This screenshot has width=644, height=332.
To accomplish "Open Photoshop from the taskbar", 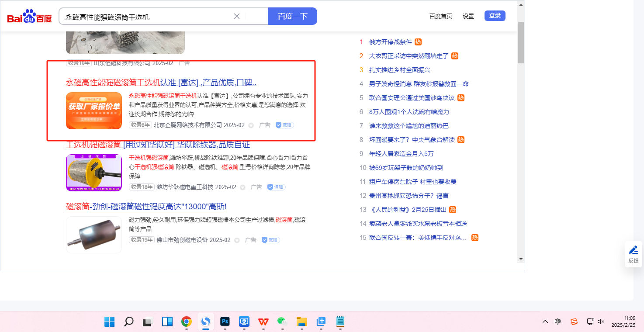I will pos(225,322).
